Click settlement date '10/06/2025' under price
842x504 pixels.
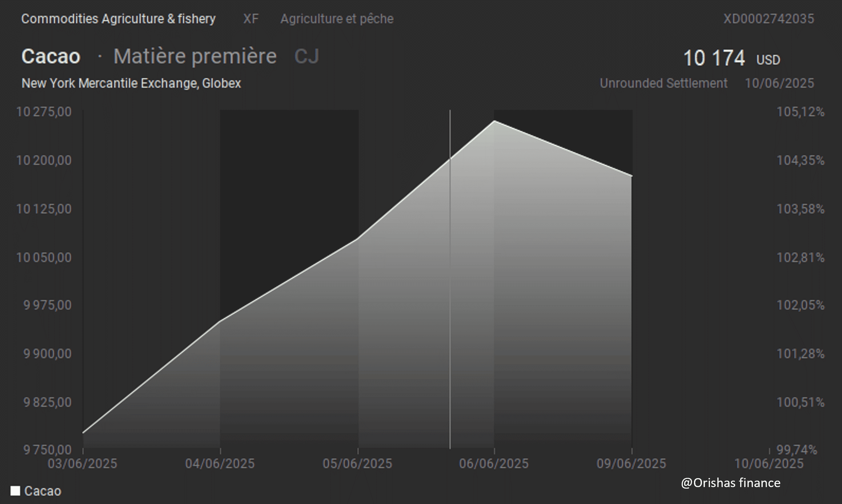[780, 83]
